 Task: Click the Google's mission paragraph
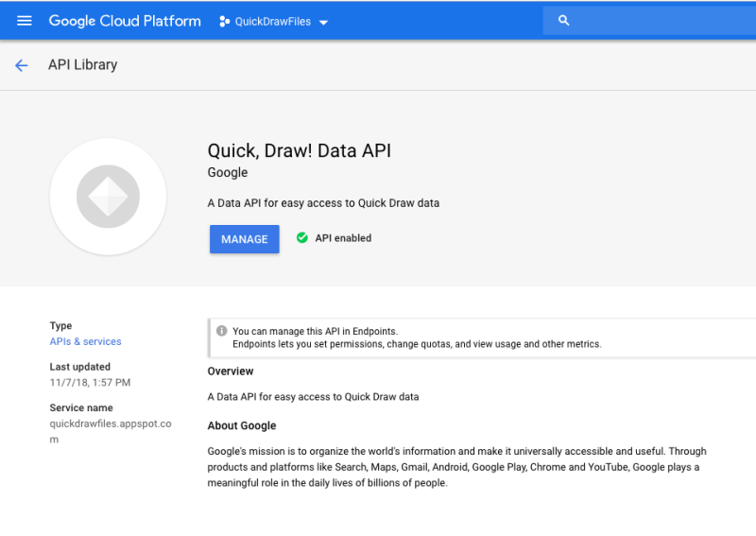click(457, 467)
